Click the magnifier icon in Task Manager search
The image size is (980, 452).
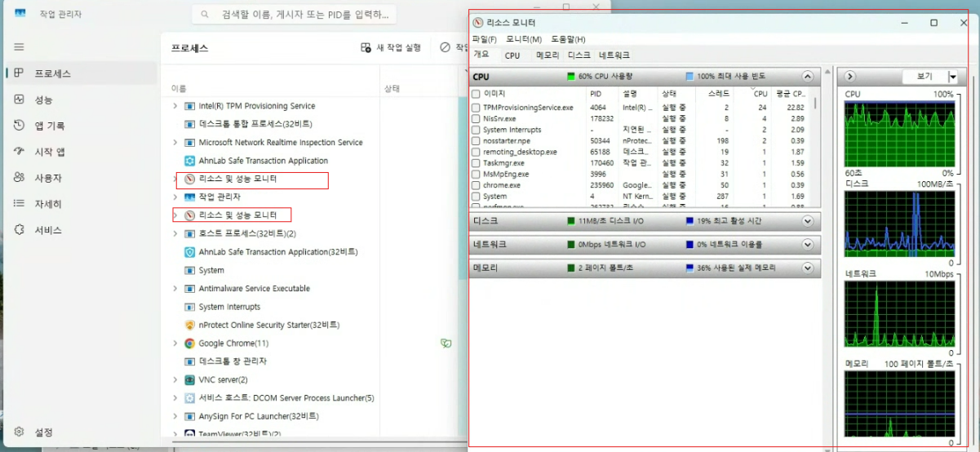pos(206,15)
